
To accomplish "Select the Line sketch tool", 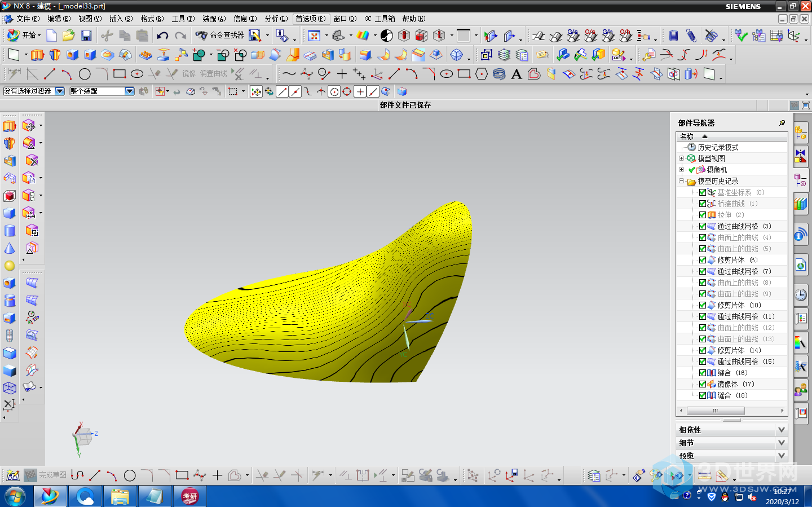I will coord(50,74).
